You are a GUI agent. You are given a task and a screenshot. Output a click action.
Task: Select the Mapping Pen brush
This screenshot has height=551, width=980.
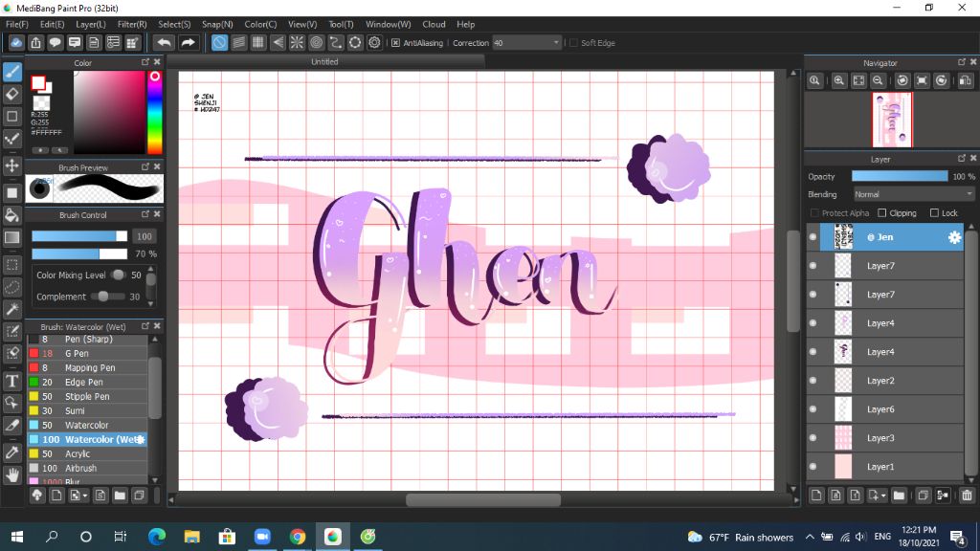(87, 368)
